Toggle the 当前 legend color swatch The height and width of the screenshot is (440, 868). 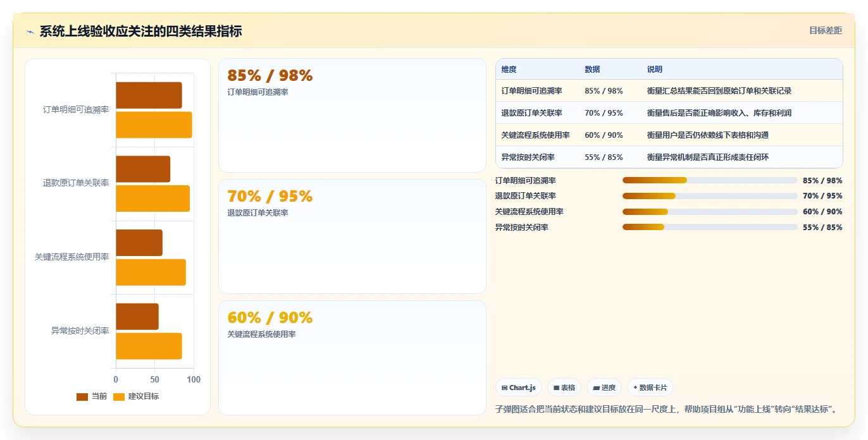click(x=82, y=396)
